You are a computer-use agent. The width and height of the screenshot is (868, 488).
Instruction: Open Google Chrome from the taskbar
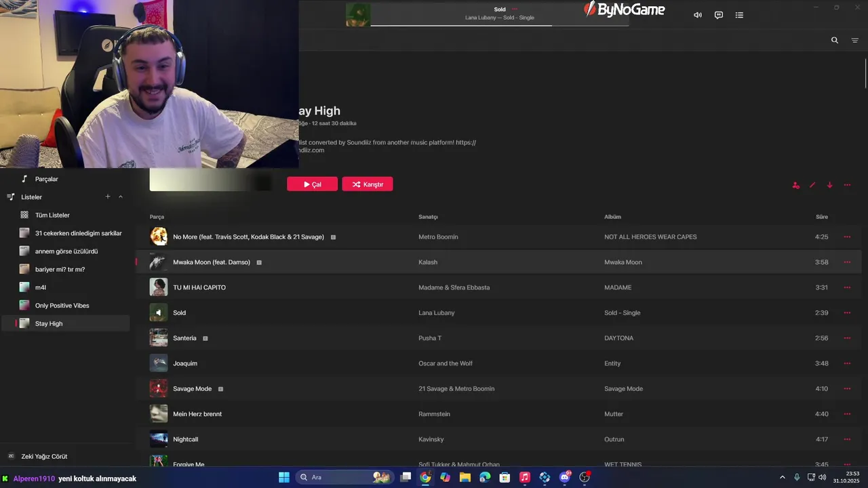pos(425,477)
